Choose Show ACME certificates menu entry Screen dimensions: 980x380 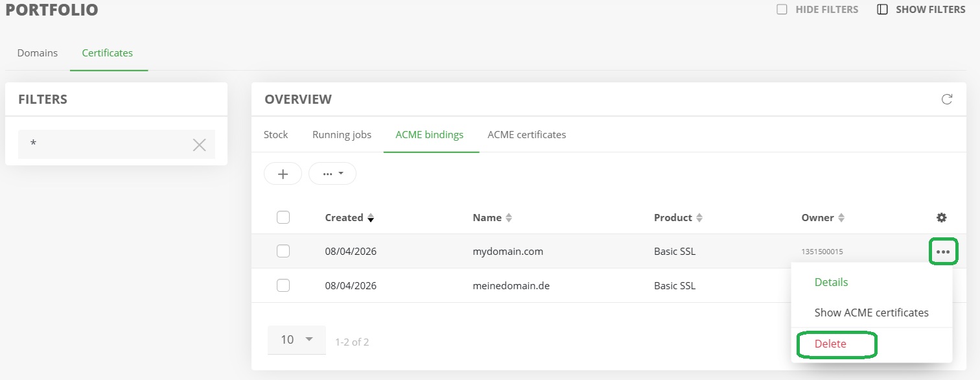click(x=872, y=313)
